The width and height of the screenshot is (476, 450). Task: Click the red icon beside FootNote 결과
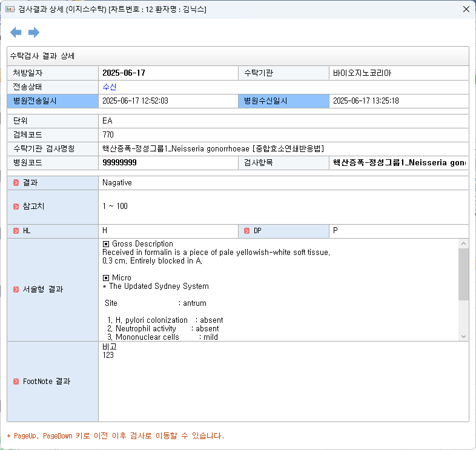pos(16,382)
